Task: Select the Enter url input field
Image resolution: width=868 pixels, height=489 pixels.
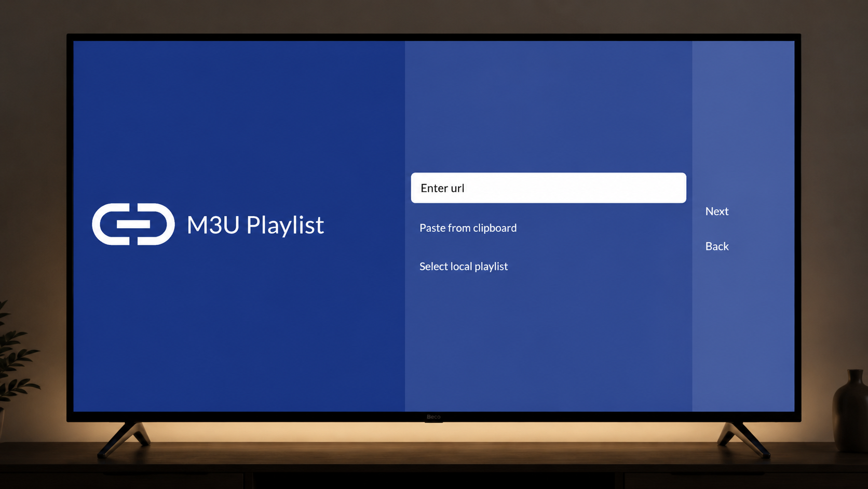Action: tap(548, 188)
